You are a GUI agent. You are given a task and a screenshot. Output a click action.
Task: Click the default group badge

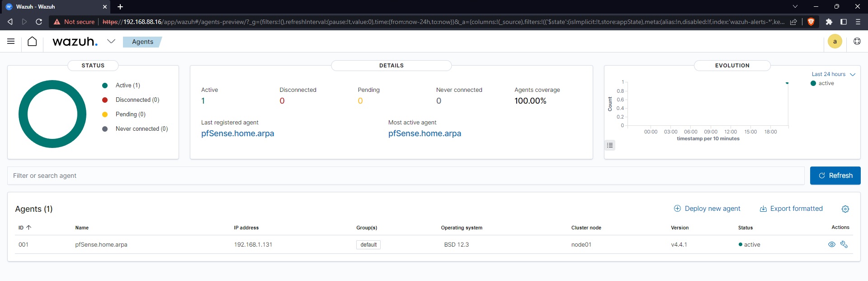click(x=368, y=245)
